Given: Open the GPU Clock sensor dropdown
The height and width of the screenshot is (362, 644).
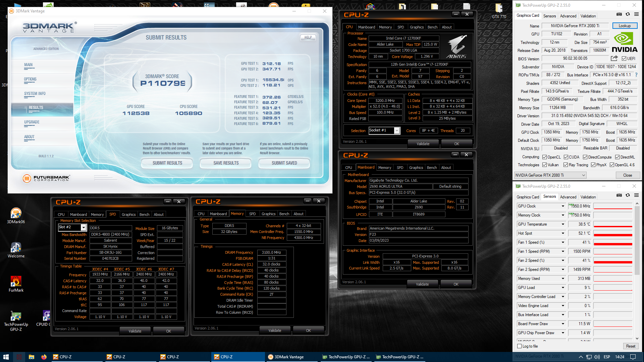Looking at the screenshot, I should (x=563, y=206).
